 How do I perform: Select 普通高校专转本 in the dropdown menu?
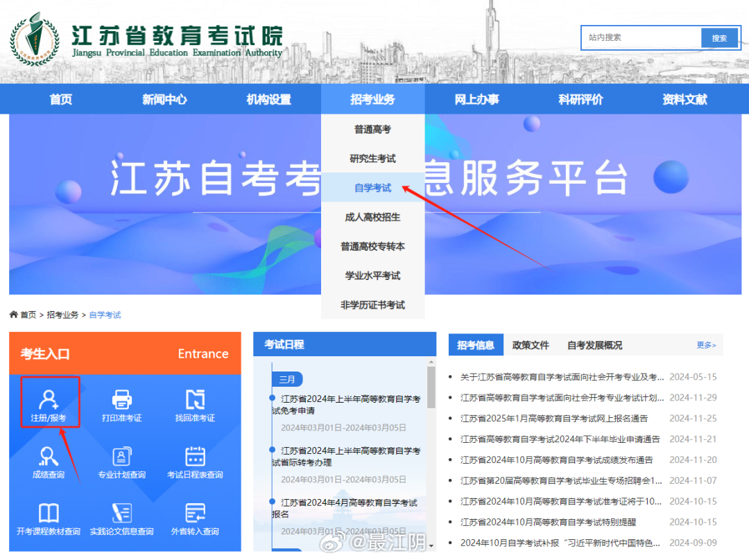372,246
